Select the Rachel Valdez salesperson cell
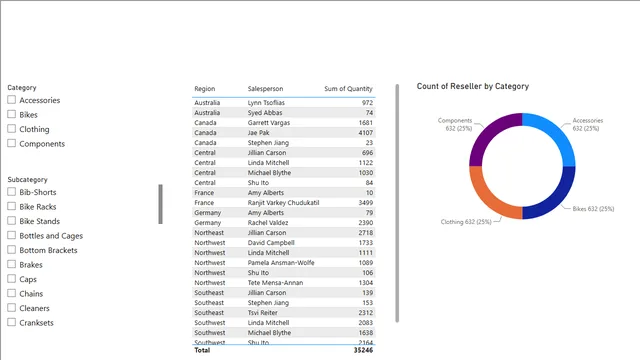The width and height of the screenshot is (640, 360). click(x=268, y=222)
